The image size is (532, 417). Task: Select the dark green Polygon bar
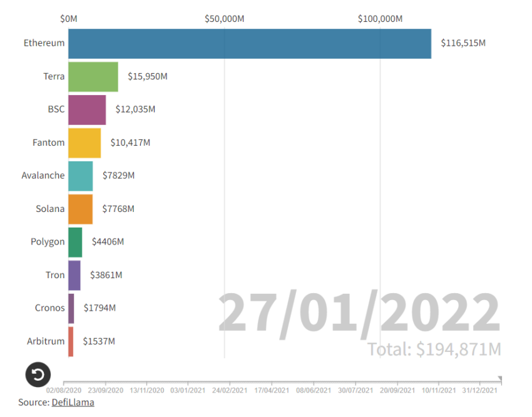coord(75,242)
